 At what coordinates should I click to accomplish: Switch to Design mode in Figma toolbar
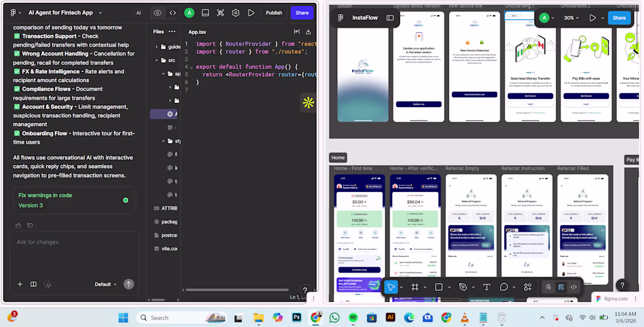click(561, 287)
